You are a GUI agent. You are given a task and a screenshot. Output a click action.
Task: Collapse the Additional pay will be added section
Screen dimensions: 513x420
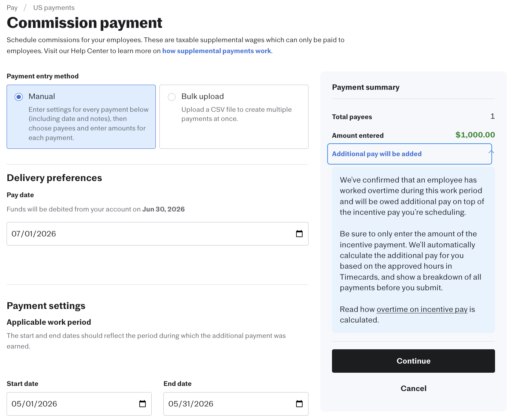coord(410,154)
